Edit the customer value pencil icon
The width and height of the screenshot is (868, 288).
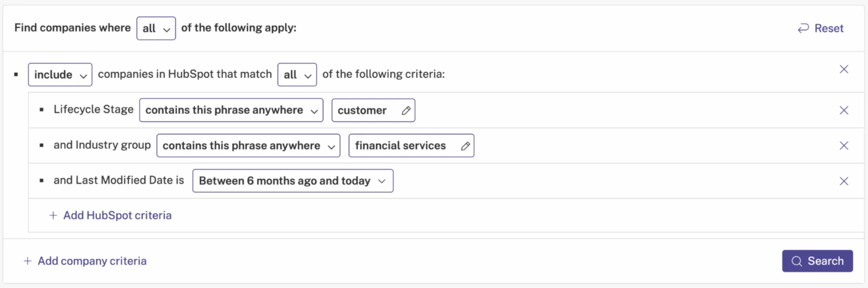click(406, 110)
